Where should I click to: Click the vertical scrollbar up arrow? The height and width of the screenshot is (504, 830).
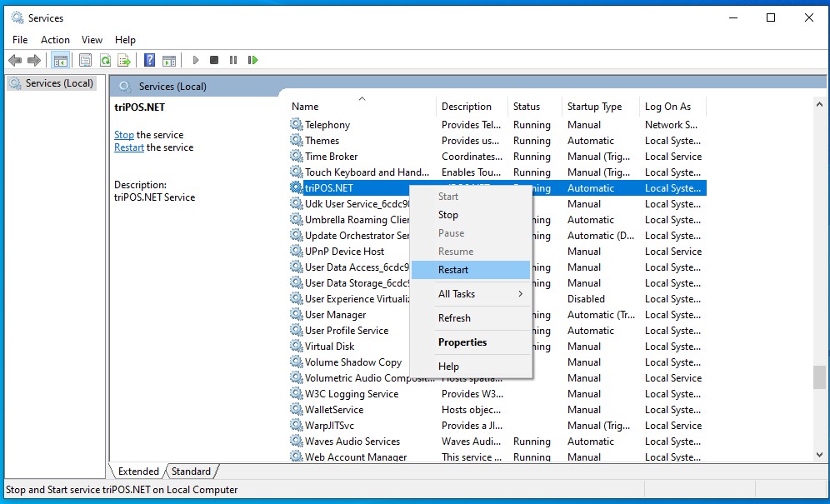pos(819,105)
